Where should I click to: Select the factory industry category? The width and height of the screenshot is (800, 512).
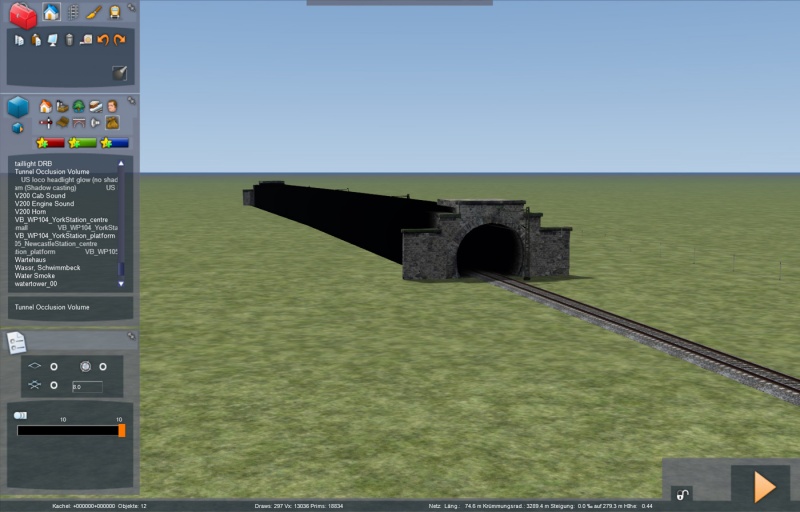coord(62,106)
